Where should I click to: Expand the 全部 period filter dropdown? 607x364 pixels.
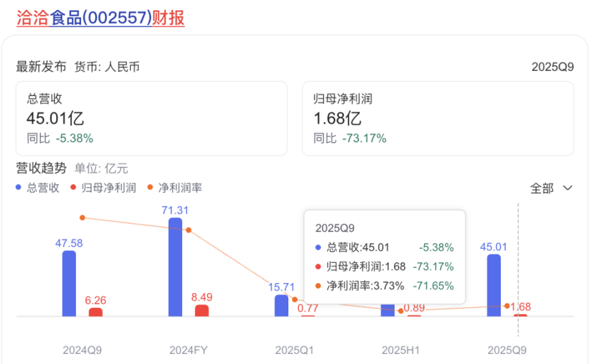(541, 188)
